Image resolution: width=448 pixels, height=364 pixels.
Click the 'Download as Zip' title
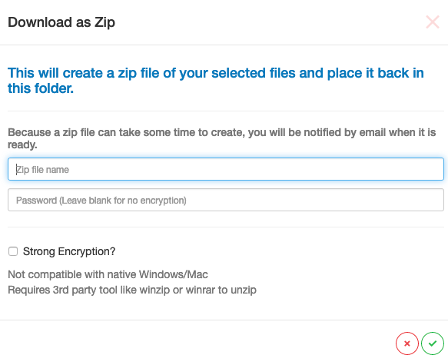[61, 22]
